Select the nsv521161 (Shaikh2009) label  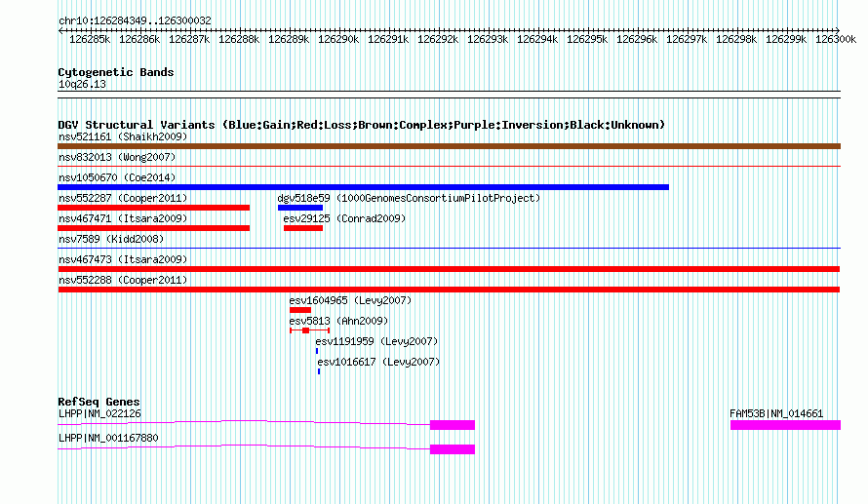(x=123, y=136)
